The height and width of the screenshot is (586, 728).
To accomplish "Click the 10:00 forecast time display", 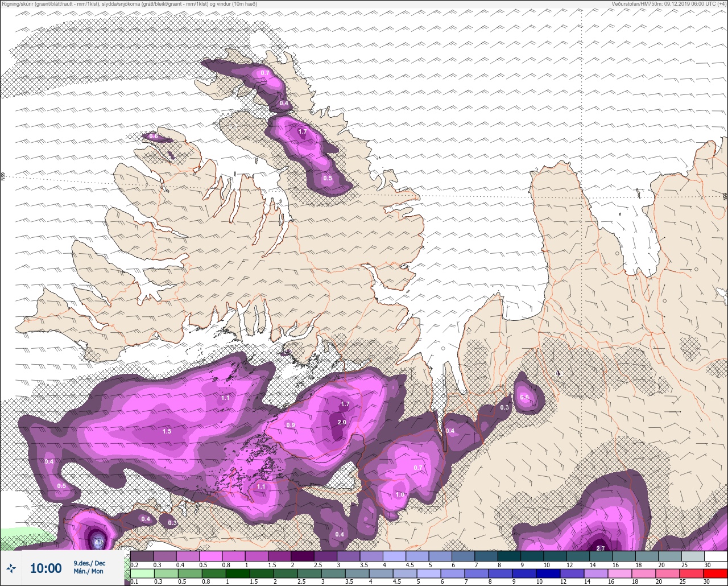I will [x=45, y=568].
